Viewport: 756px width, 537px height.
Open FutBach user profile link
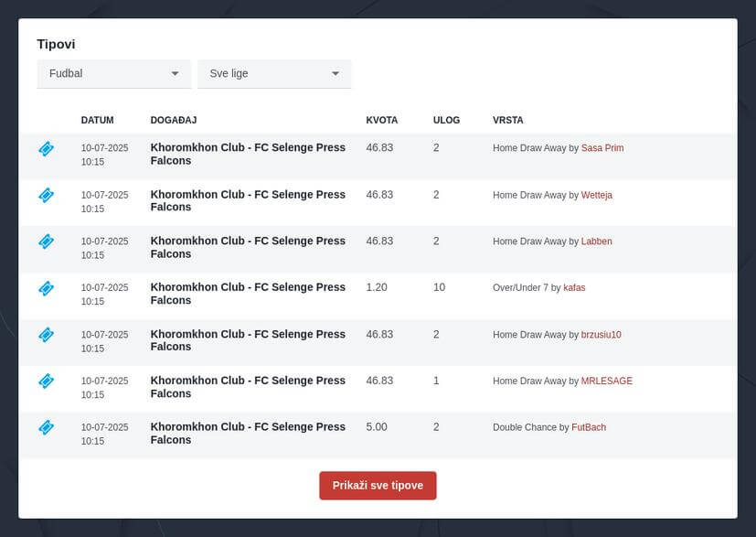589,427
